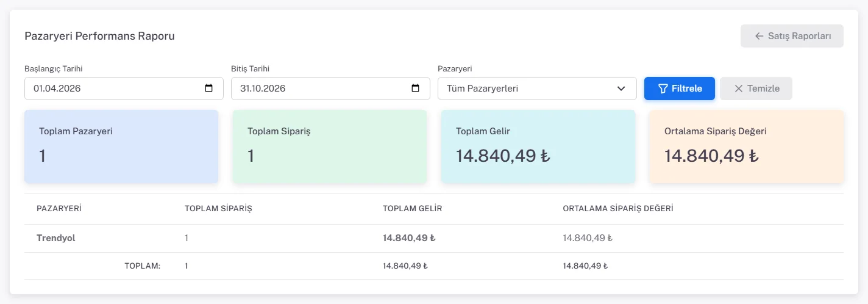868x304 pixels.
Task: Select the Trendyol row name
Action: click(56, 238)
